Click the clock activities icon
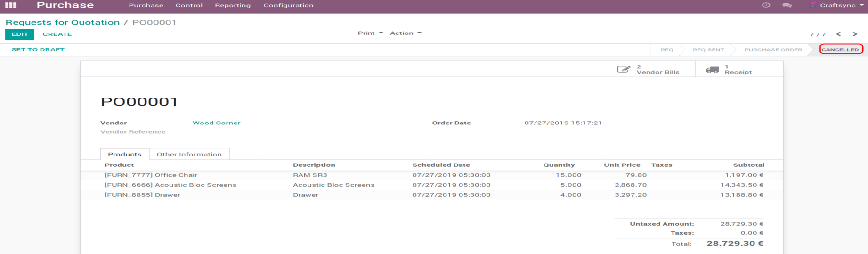 [x=766, y=5]
